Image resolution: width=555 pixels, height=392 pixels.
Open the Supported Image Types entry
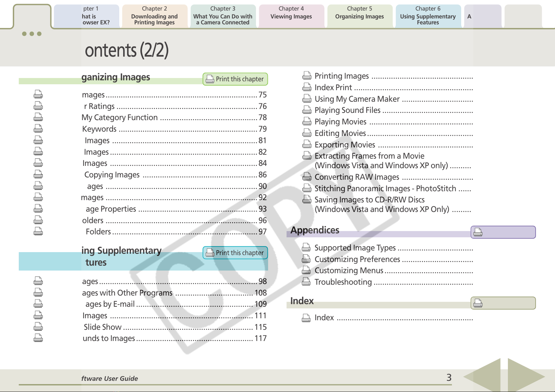coord(394,248)
